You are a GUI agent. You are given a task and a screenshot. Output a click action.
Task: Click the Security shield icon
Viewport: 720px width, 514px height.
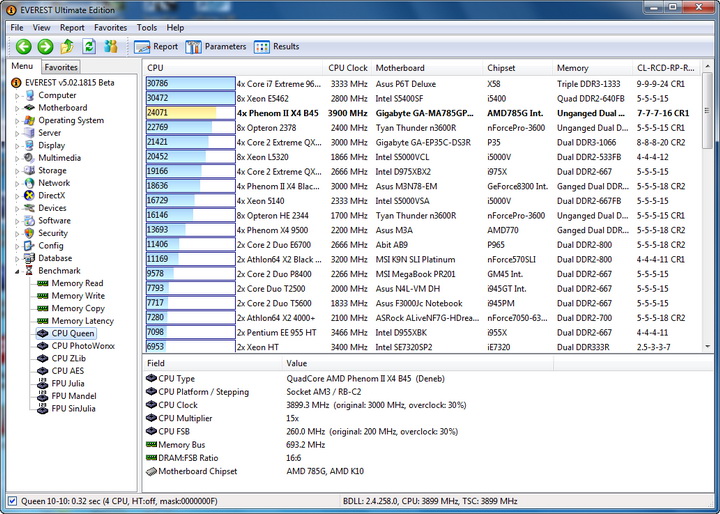[29, 233]
